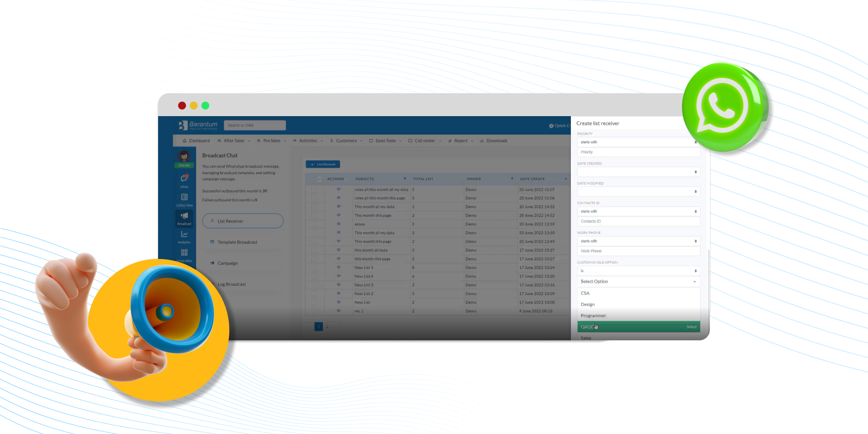Expand the Report menu
The height and width of the screenshot is (434, 868).
click(460, 141)
